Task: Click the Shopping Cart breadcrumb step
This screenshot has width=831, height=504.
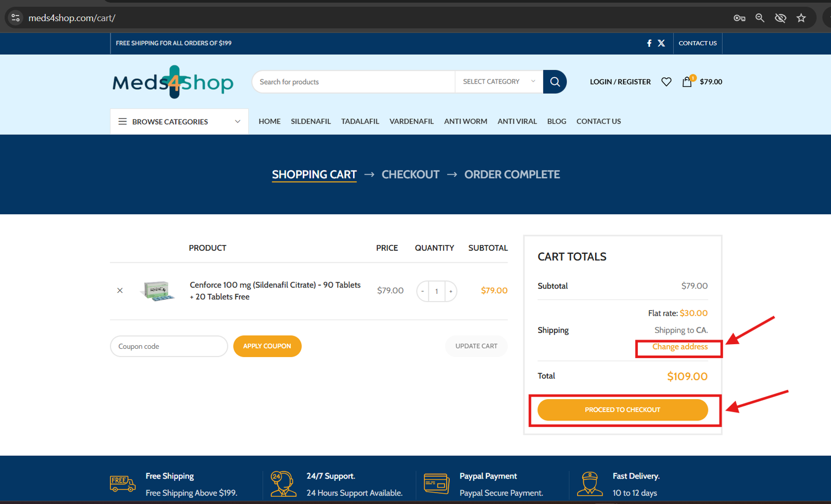Action: (314, 175)
